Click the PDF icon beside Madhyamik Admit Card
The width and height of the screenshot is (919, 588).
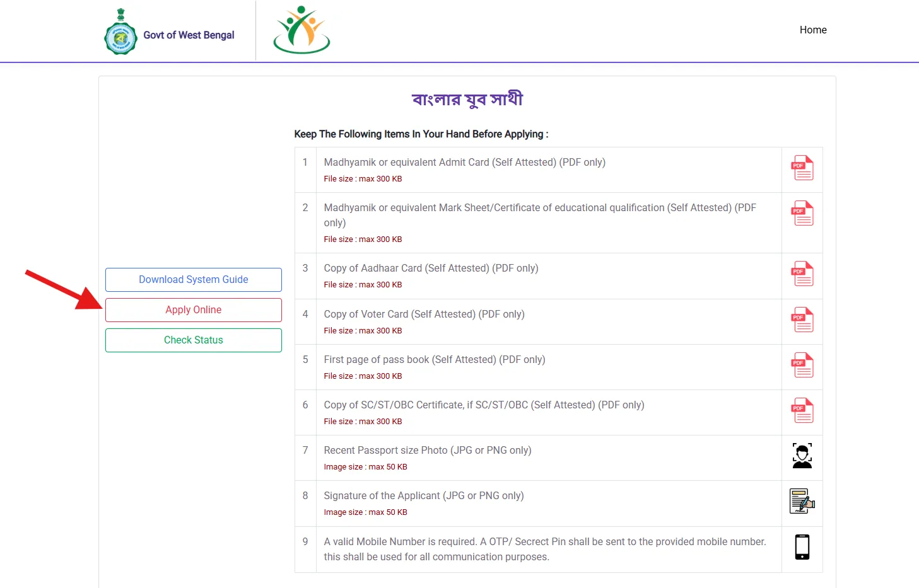tap(802, 168)
